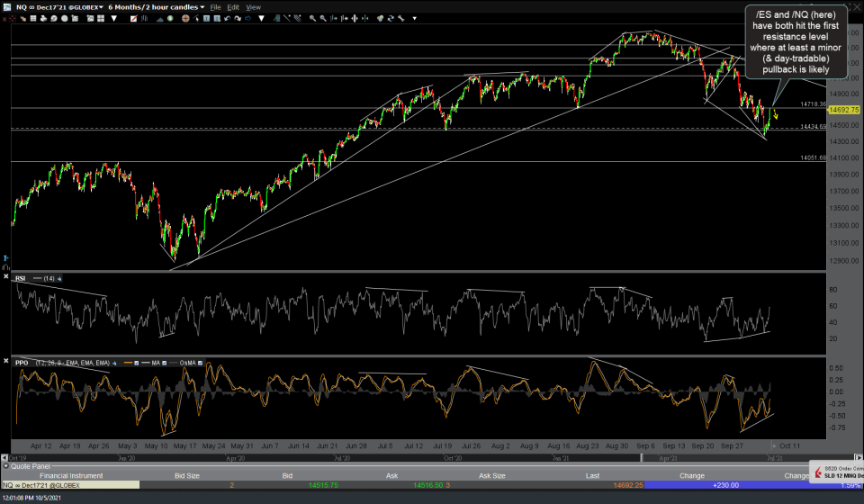864x504 pixels.
Task: Click the RSI panel label
Action: point(21,278)
